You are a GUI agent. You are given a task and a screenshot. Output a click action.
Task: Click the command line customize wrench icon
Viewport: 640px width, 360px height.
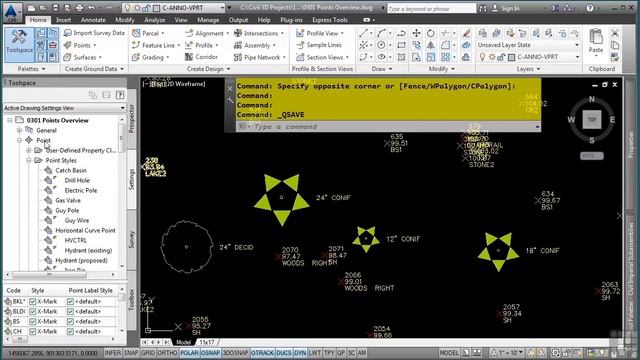pyautogui.click(x=230, y=100)
